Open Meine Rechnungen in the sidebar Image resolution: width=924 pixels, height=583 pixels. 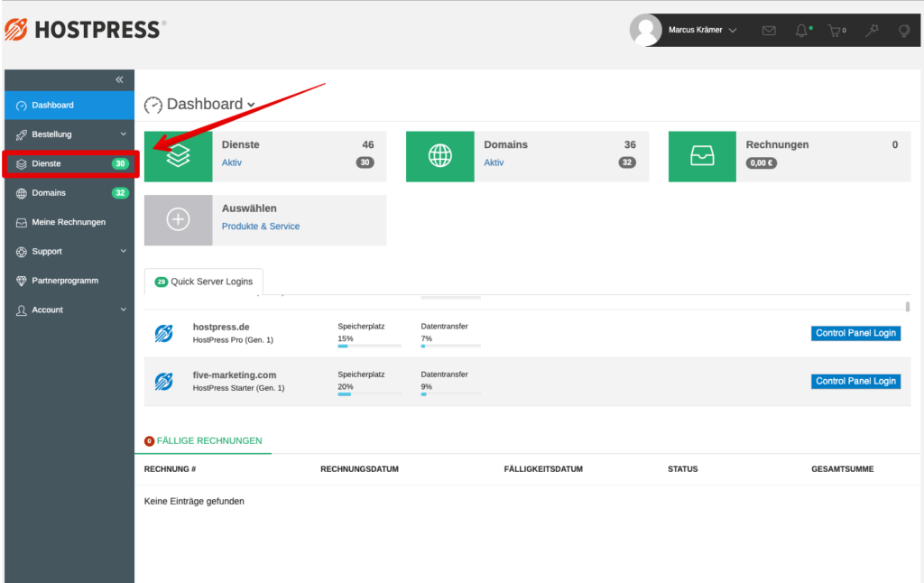(x=69, y=222)
